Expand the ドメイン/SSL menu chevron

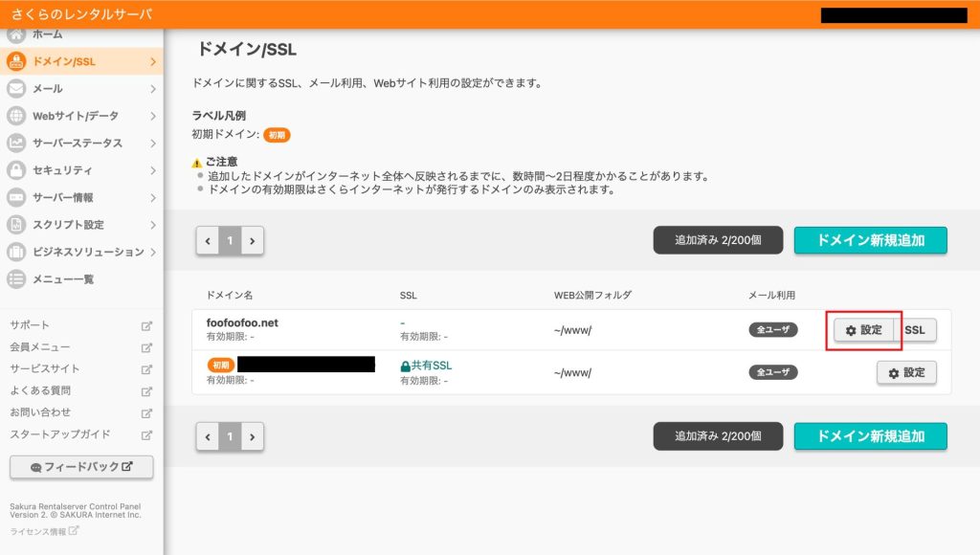click(x=152, y=62)
